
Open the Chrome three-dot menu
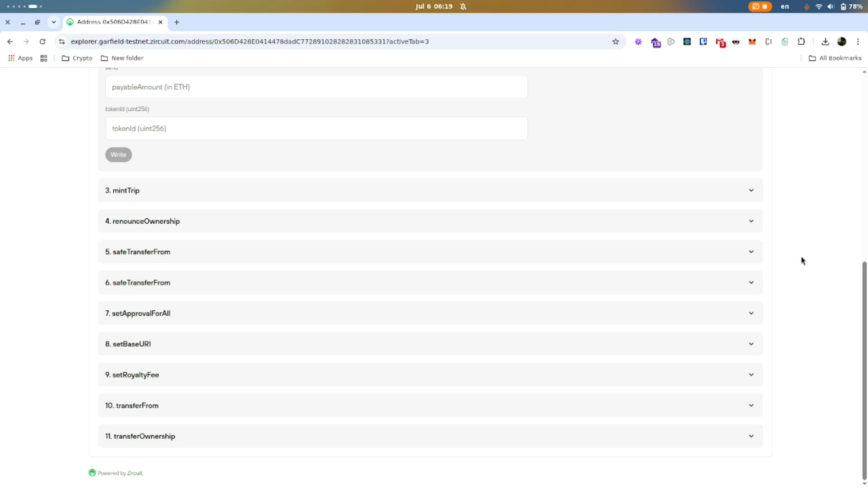click(x=858, y=42)
